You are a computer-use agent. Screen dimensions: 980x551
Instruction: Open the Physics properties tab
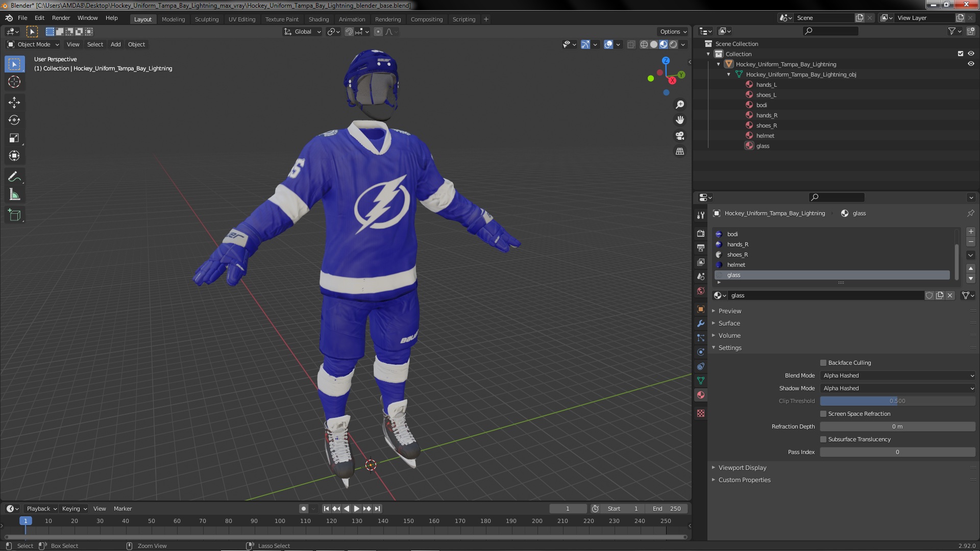click(701, 352)
